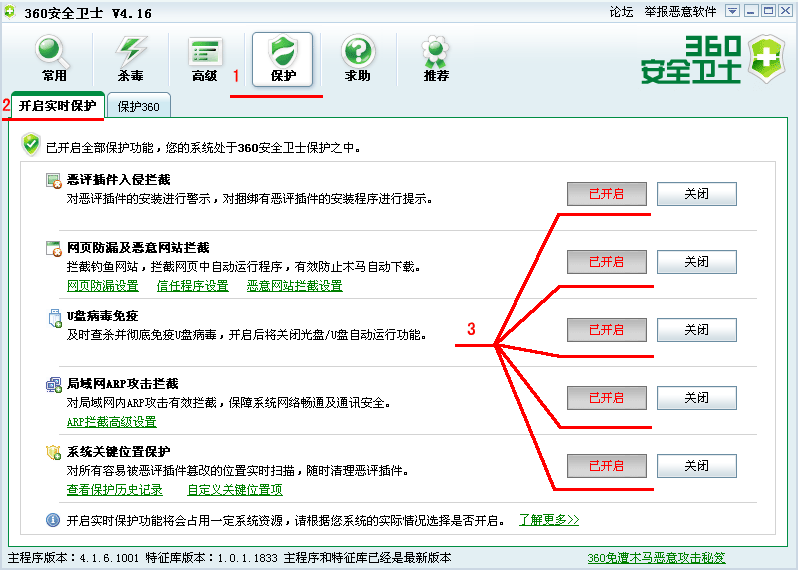Open the 求助 (Help) question mark icon
This screenshot has width=798, height=570.
click(358, 59)
